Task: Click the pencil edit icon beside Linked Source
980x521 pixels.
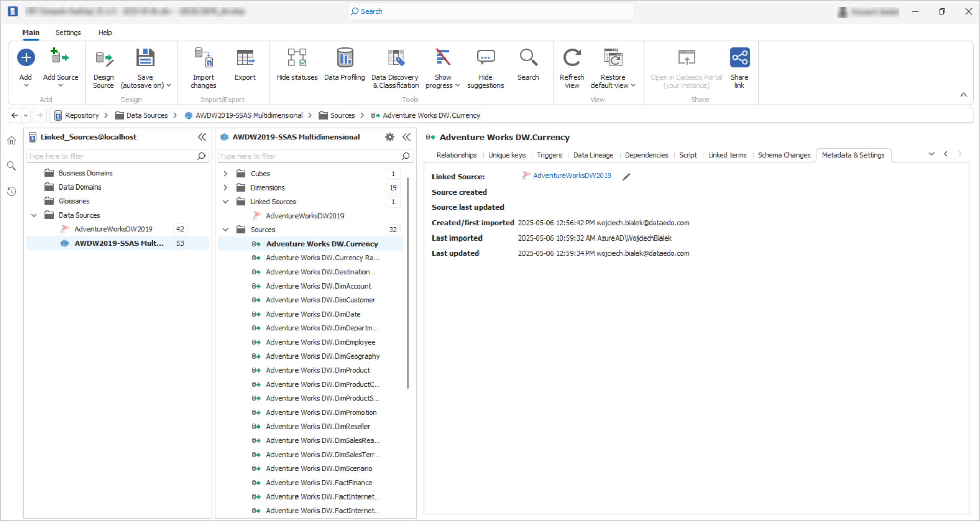Action: [626, 176]
